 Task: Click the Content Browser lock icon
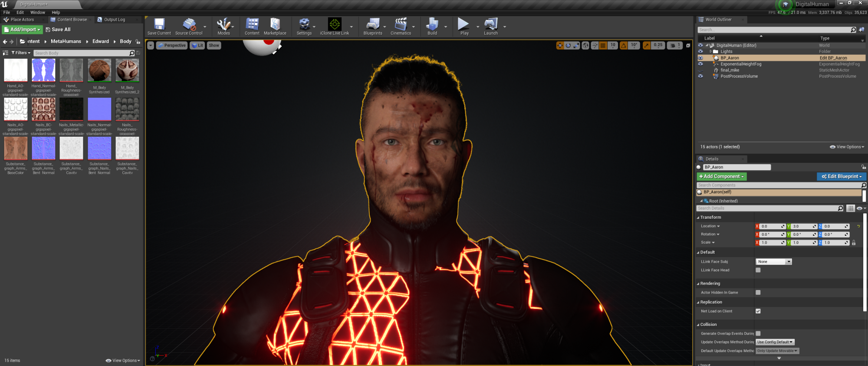138,42
